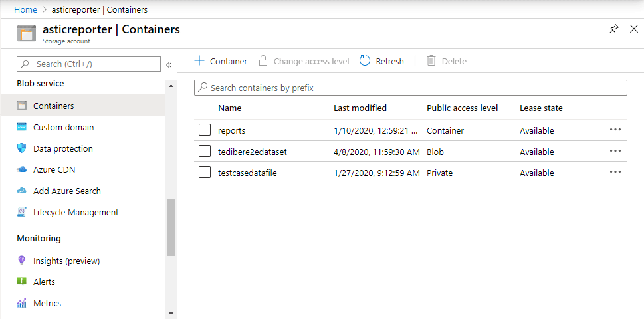Open more options for tedibere2edataset row
Viewport: 644px width, 319px height.
click(615, 151)
